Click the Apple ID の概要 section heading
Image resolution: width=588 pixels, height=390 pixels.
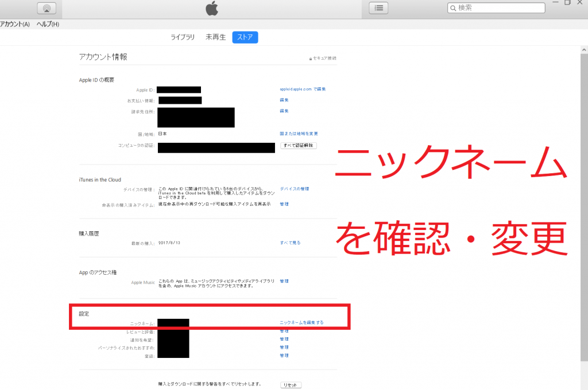(96, 80)
